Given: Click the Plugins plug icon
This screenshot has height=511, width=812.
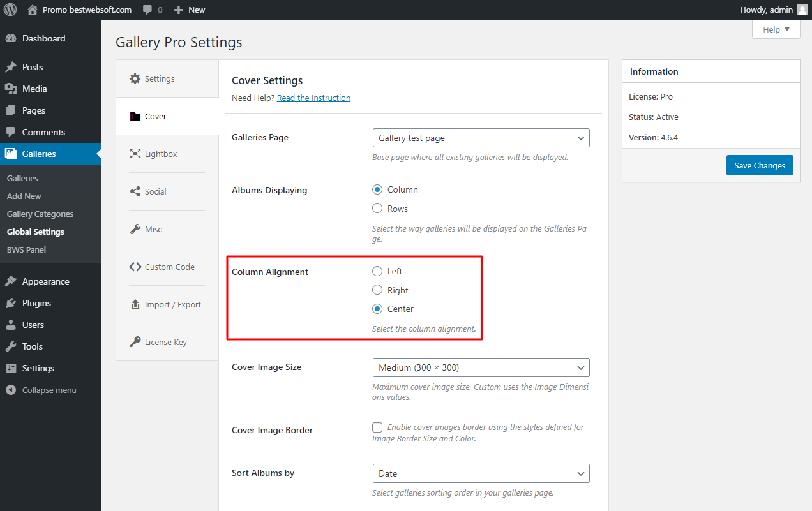Looking at the screenshot, I should [x=11, y=303].
